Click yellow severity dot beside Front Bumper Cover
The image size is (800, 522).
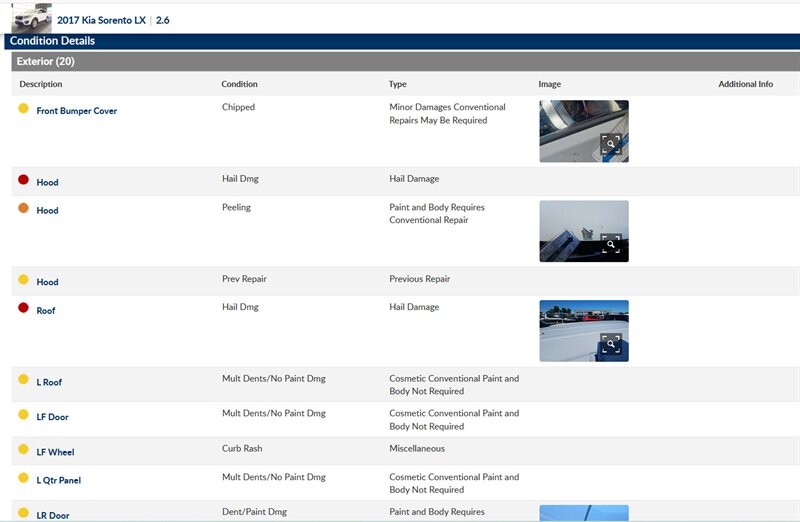(x=23, y=109)
